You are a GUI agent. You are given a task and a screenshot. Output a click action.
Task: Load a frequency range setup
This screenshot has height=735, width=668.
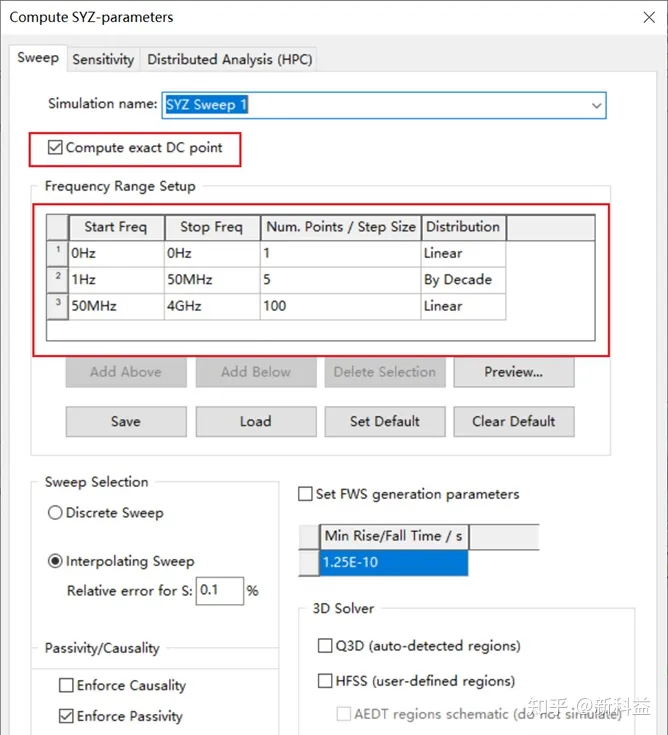pyautogui.click(x=256, y=421)
